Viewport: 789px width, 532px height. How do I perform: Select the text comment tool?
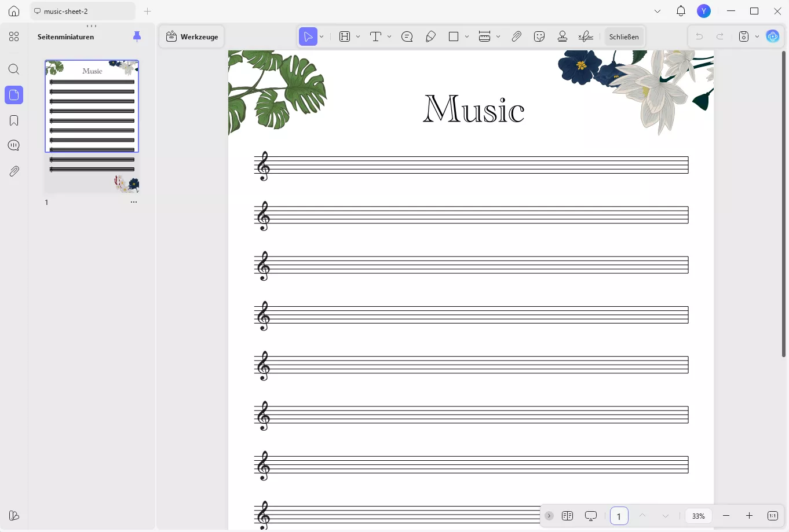pyautogui.click(x=375, y=36)
